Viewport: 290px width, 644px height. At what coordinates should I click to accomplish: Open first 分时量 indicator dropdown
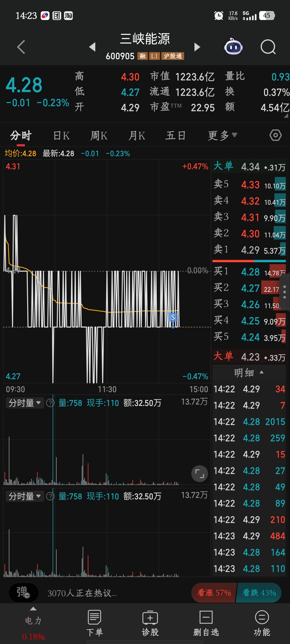point(25,403)
